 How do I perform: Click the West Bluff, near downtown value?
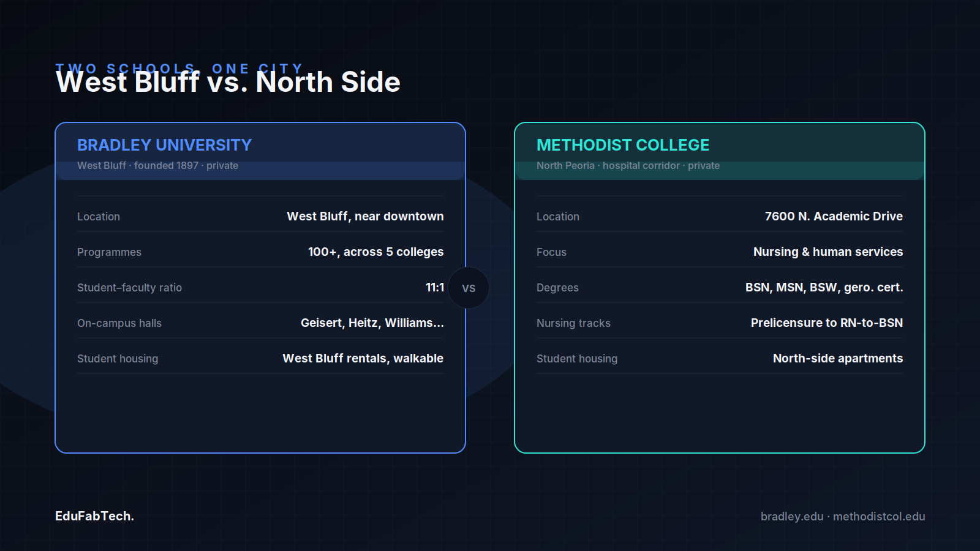point(366,216)
